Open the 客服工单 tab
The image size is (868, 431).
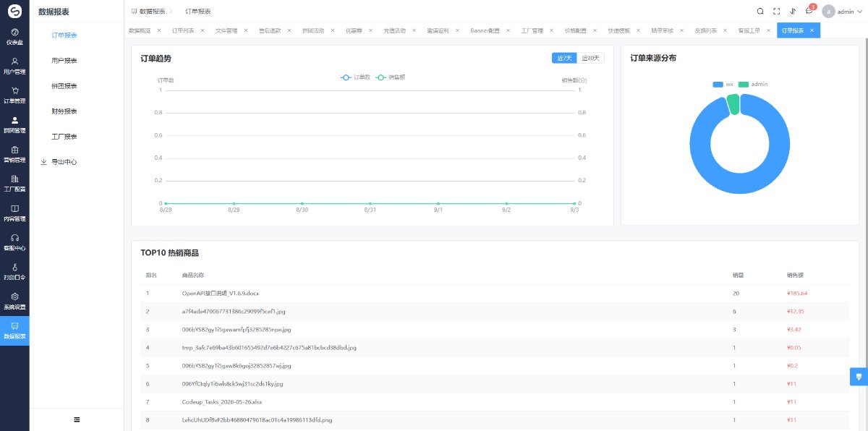click(749, 31)
